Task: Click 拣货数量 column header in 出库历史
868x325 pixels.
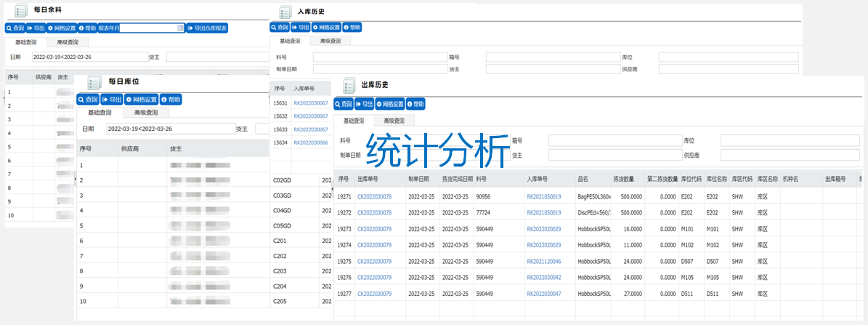Action: pyautogui.click(x=625, y=179)
